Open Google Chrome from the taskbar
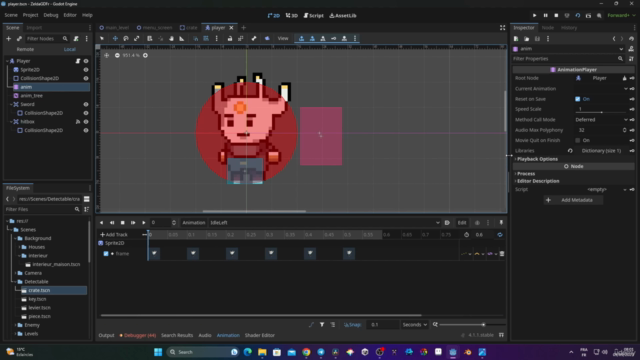The width and height of the screenshot is (640, 360). 306,352
